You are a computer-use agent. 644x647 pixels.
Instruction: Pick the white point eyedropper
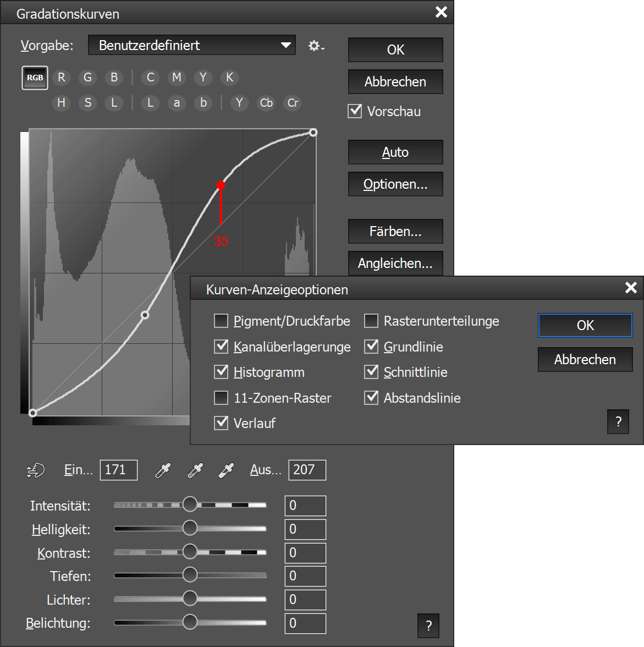(x=226, y=470)
